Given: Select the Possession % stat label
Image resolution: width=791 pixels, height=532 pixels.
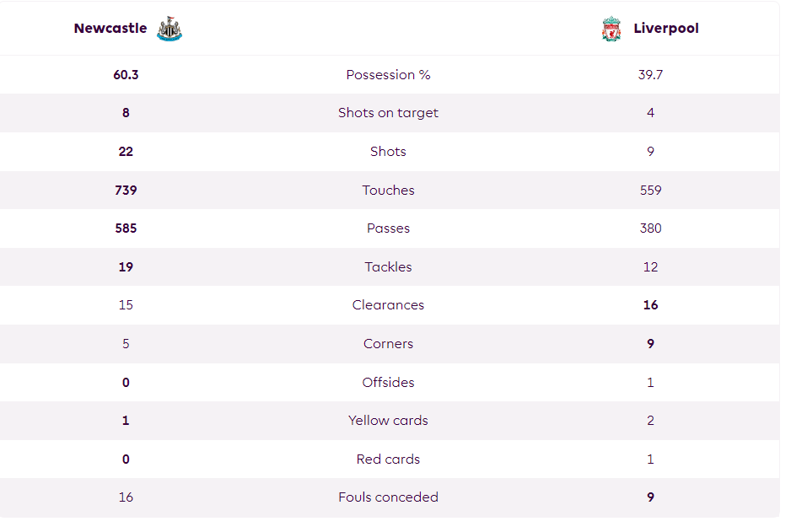Looking at the screenshot, I should coord(388,75).
